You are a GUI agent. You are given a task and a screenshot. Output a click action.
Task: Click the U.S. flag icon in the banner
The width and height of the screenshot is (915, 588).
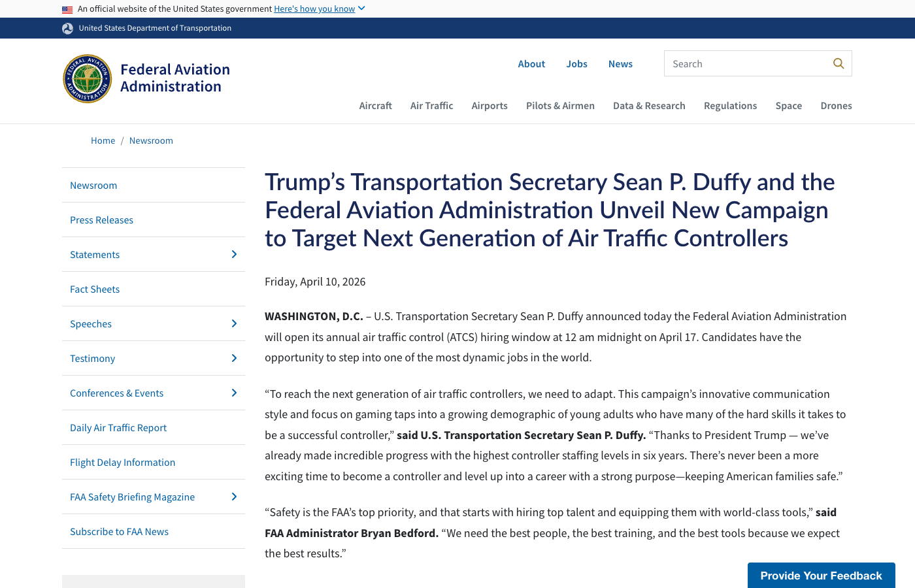pos(67,8)
